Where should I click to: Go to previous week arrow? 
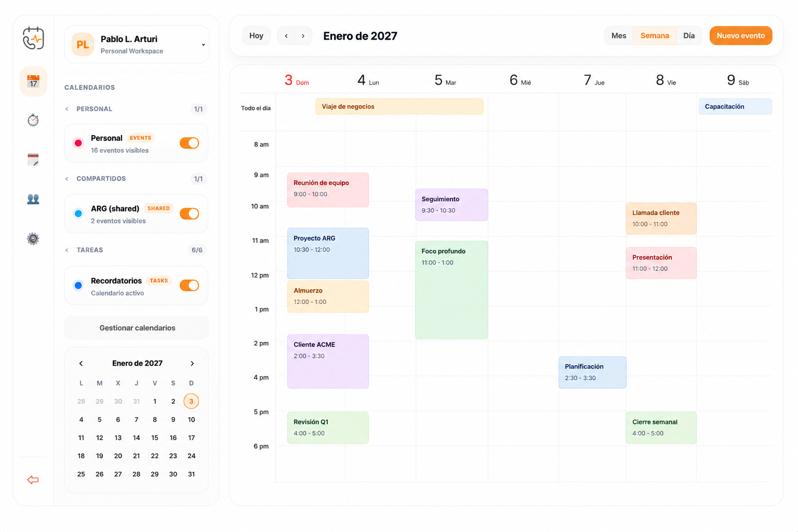pos(286,36)
